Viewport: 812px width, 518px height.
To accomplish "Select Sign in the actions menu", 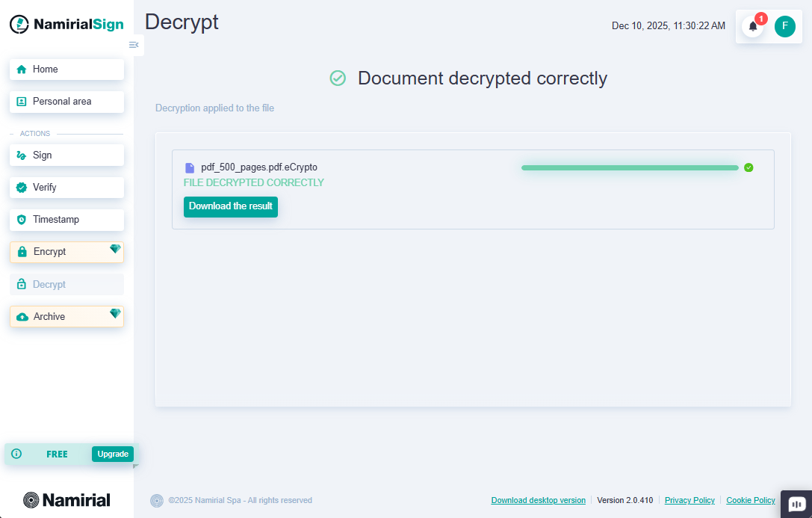I will pos(66,155).
